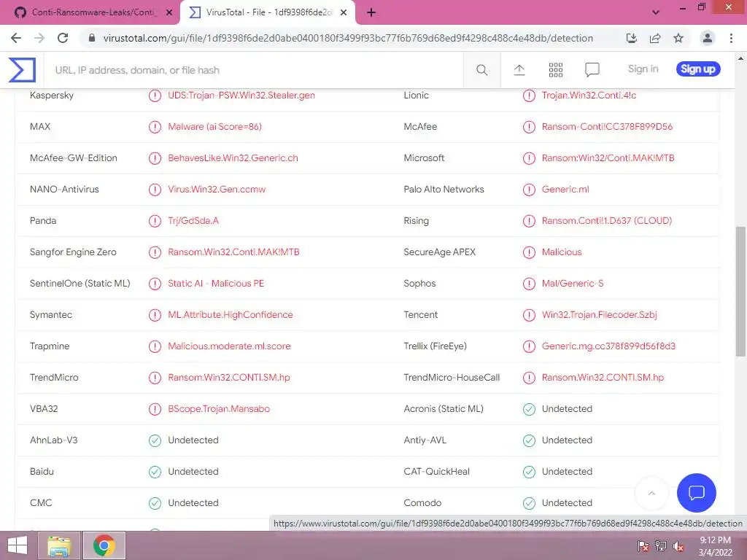Open File Explorer from taskbar
The height and width of the screenshot is (560, 747).
(x=59, y=545)
